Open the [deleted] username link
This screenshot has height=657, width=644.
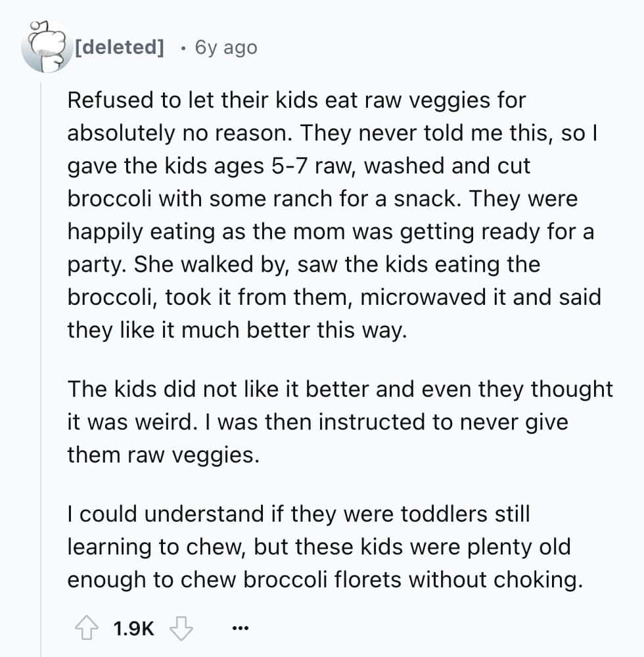120,48
